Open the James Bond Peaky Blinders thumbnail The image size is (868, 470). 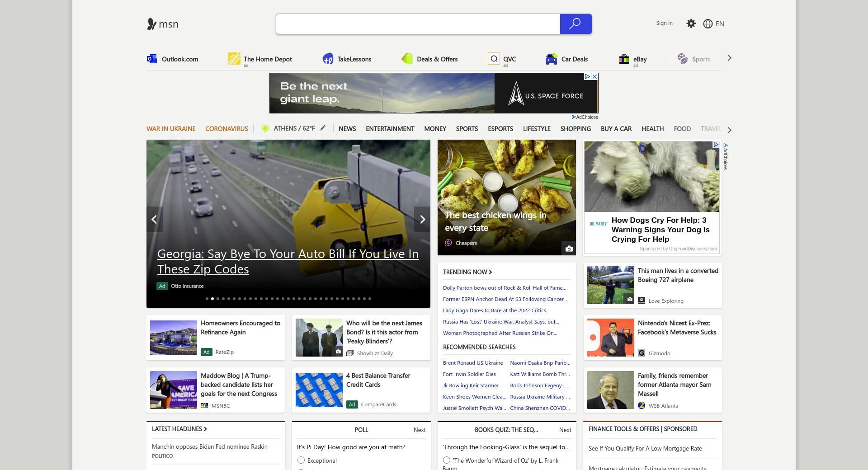pos(319,338)
